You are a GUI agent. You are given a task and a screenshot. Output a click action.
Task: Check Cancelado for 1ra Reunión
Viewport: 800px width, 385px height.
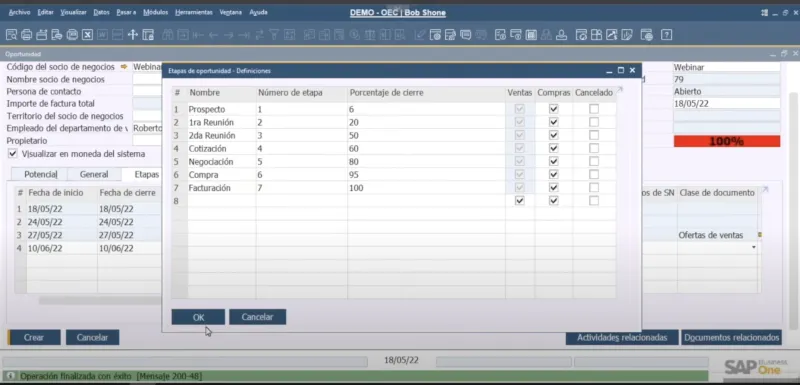coord(594,122)
